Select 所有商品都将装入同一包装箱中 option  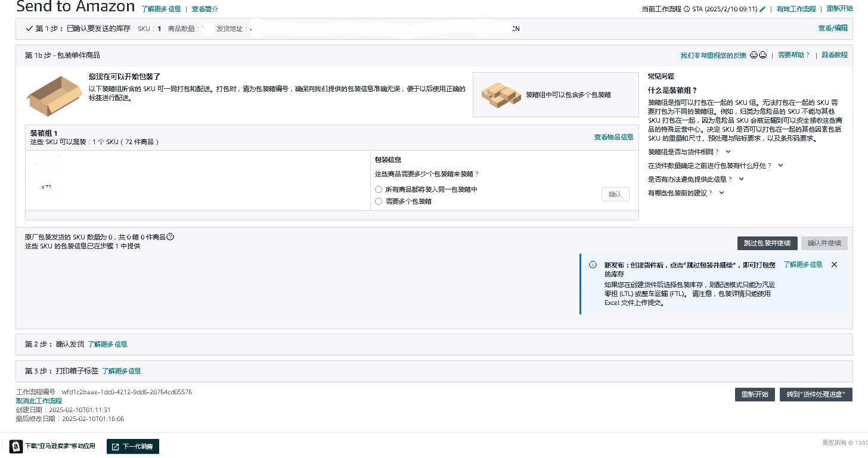(x=378, y=189)
